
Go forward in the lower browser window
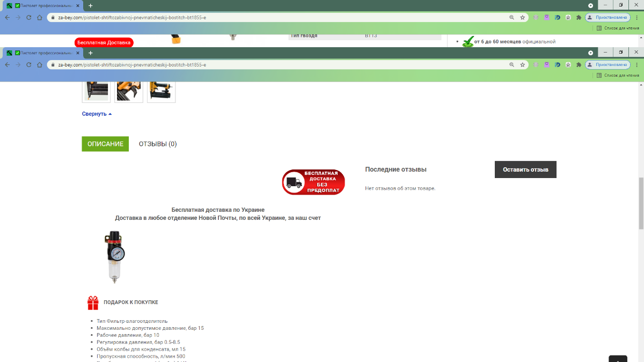click(18, 64)
